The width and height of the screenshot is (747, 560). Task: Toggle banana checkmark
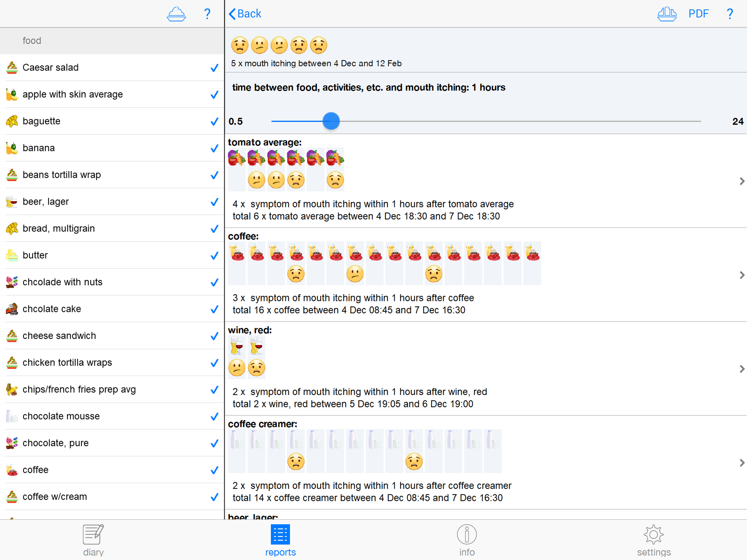coord(214,148)
